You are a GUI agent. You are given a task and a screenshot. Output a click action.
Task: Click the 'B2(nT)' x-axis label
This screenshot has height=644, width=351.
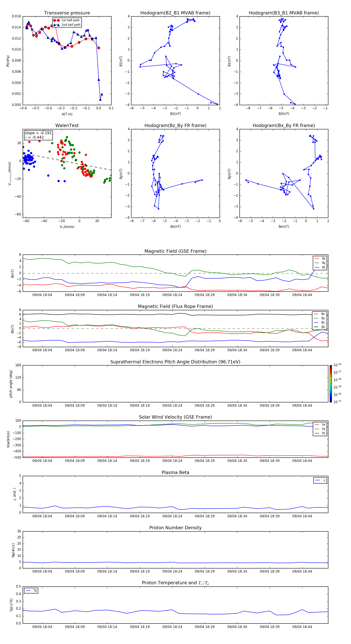pyautogui.click(x=175, y=114)
